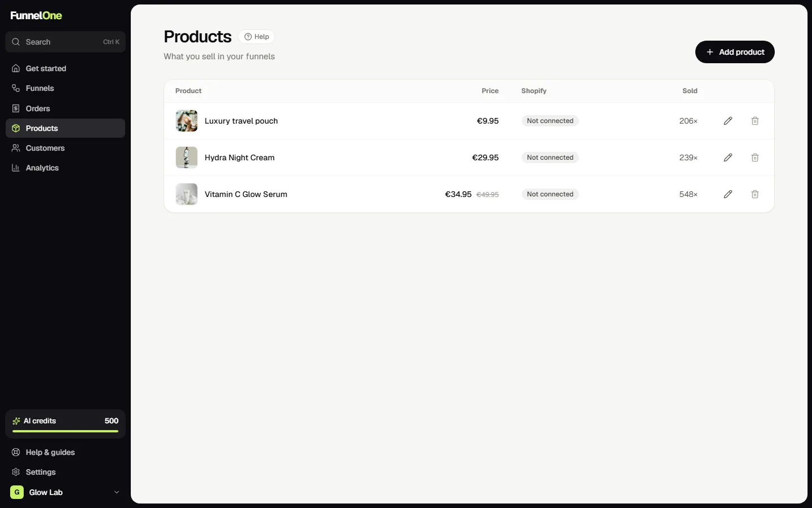Click the Get started home icon
Screen dimensions: 812x508
click(16, 68)
